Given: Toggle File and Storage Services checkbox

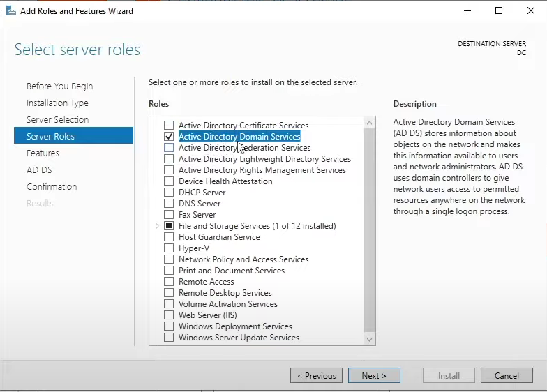Looking at the screenshot, I should [169, 226].
